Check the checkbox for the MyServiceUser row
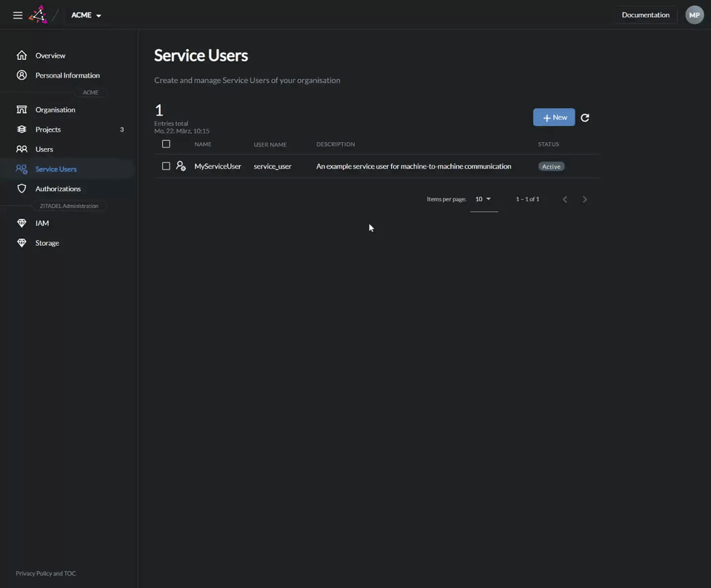The image size is (711, 588). point(166,166)
